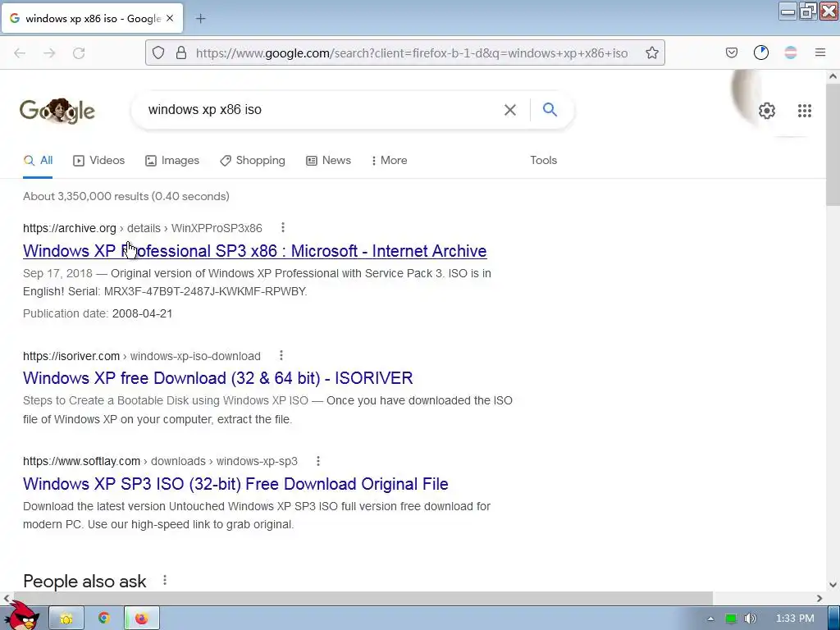The height and width of the screenshot is (630, 840).
Task: Clear the search box with the X
Action: pos(510,110)
